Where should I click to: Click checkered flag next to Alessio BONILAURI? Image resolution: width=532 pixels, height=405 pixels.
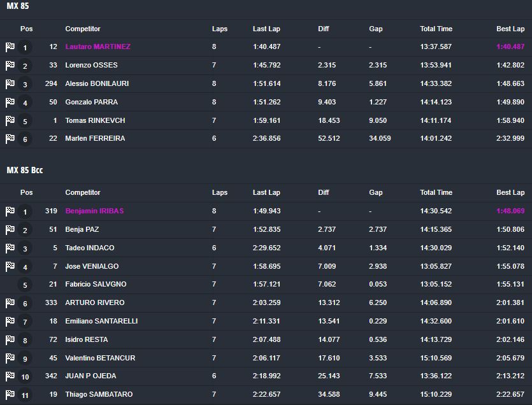coord(10,84)
